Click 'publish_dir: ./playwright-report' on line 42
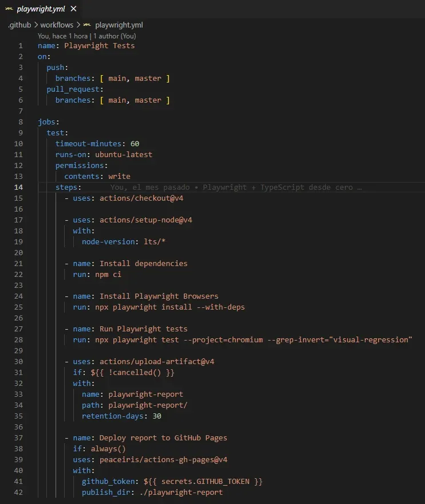425x504 pixels. tap(152, 493)
